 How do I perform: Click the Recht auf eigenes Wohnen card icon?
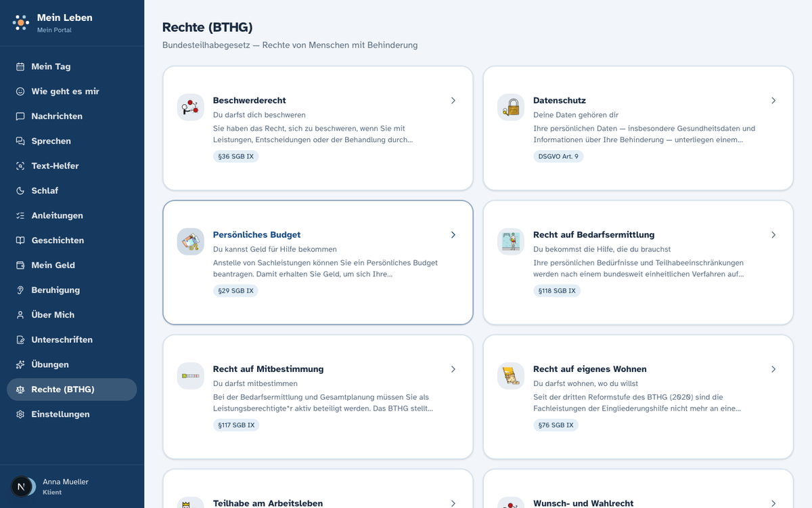[511, 376]
